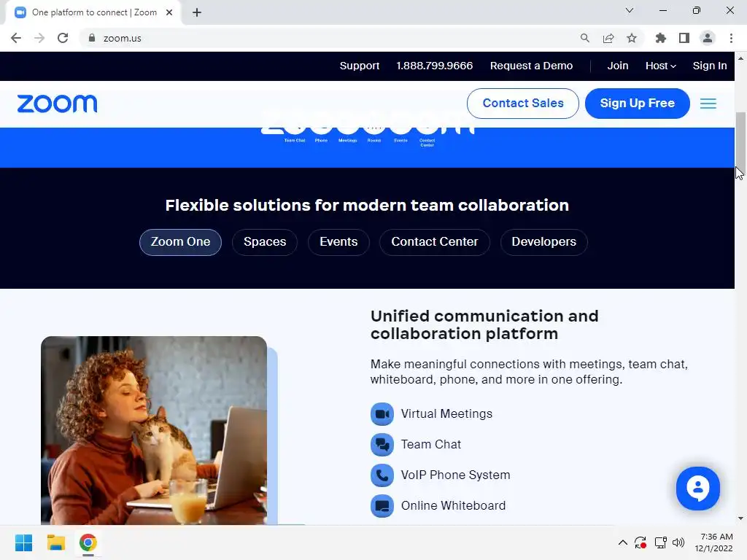Open the Team Chat text link

431,444
